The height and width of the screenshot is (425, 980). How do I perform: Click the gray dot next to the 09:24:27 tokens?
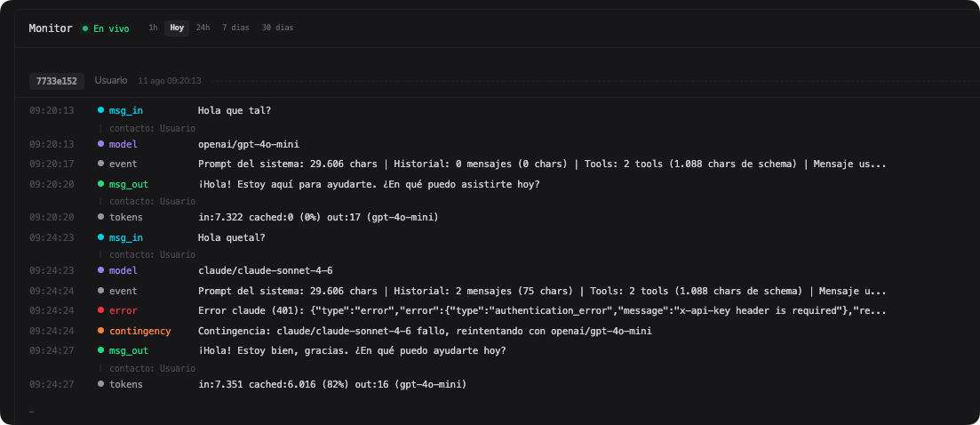[100, 384]
